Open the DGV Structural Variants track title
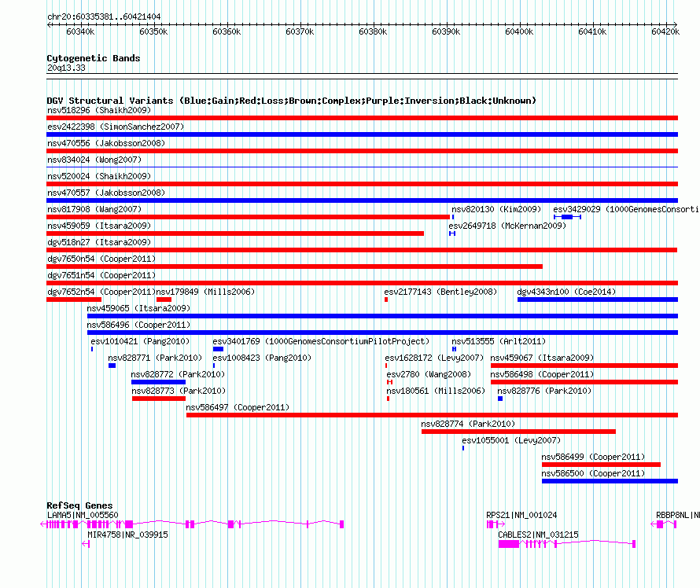 click(x=292, y=101)
